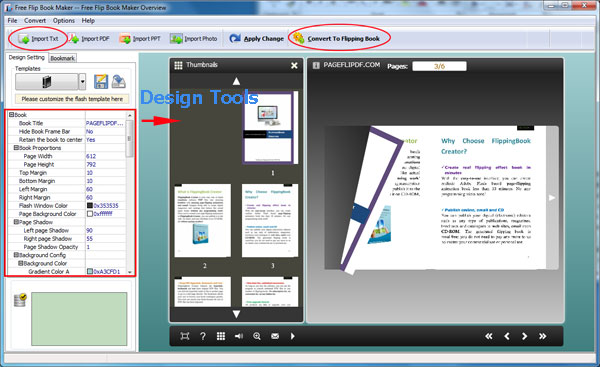Screen dimensions: 600x367
Task: Select the Left page Shadow row
Action: tap(67, 230)
